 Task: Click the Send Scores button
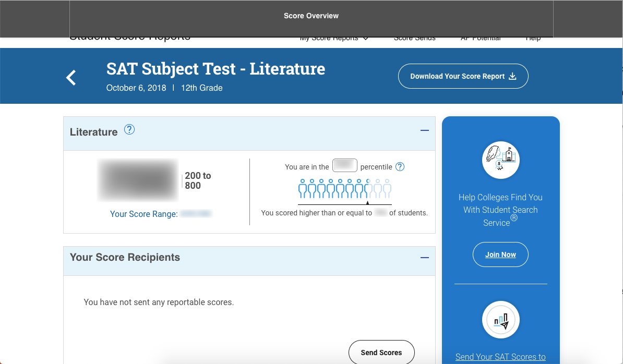click(381, 352)
